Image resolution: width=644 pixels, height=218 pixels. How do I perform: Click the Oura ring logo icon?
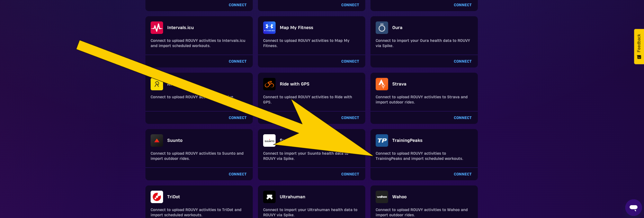pos(382,28)
